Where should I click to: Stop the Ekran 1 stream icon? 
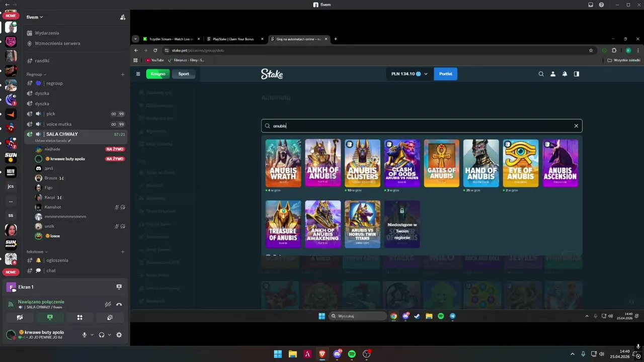tap(119, 287)
